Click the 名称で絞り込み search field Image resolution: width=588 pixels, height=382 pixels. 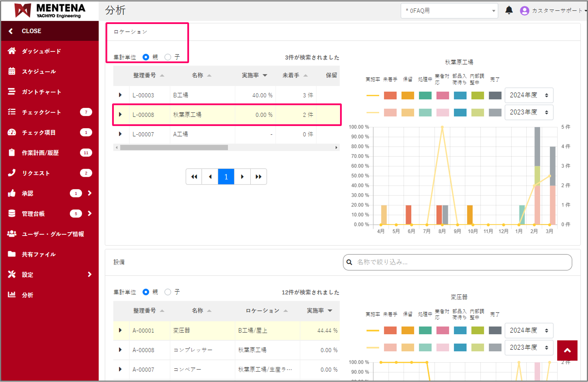[x=458, y=262]
